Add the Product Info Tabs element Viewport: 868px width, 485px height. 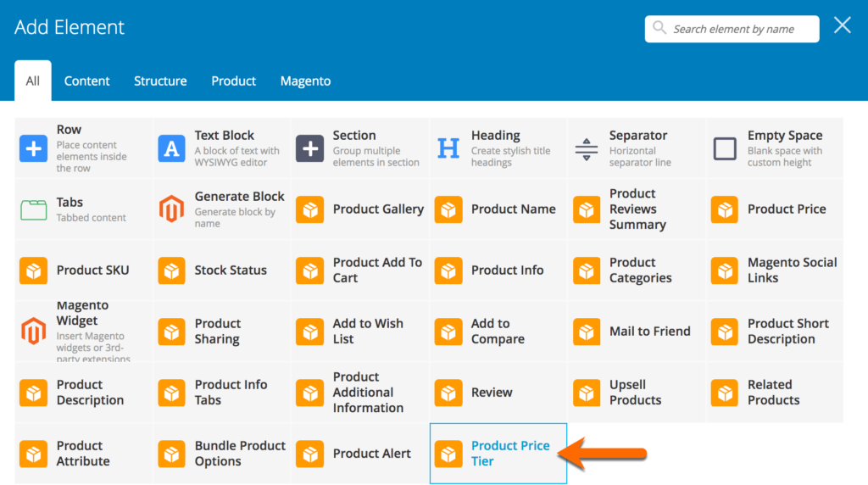(221, 393)
